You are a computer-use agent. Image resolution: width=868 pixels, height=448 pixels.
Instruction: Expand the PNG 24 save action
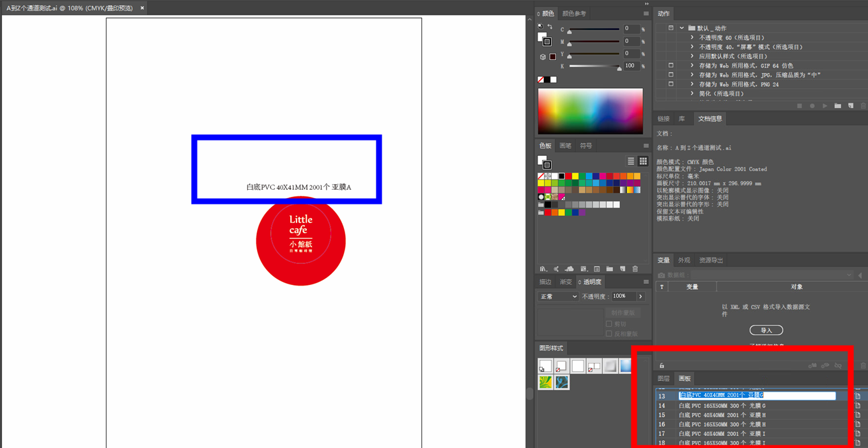(692, 84)
